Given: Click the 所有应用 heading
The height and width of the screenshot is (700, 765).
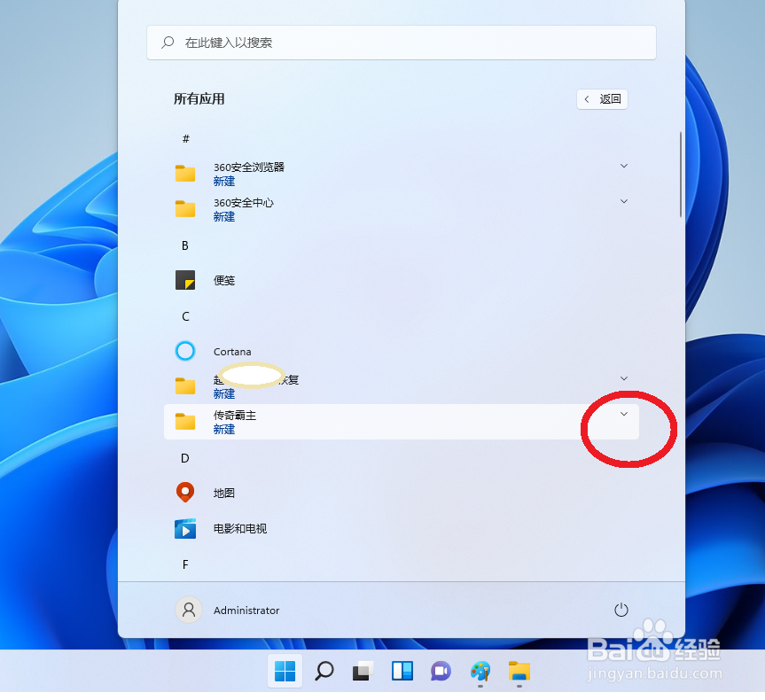Looking at the screenshot, I should [199, 99].
